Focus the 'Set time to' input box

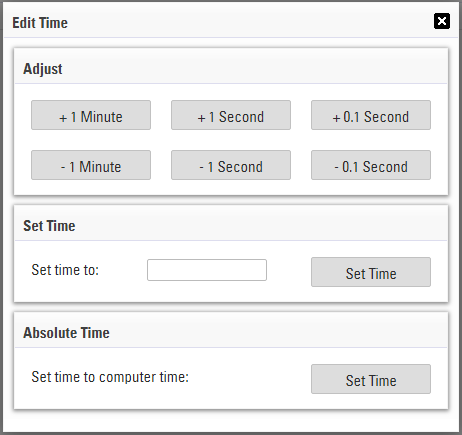(x=207, y=270)
